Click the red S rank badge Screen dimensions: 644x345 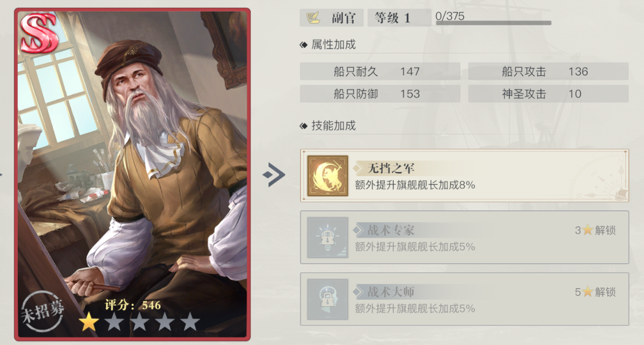[38, 33]
